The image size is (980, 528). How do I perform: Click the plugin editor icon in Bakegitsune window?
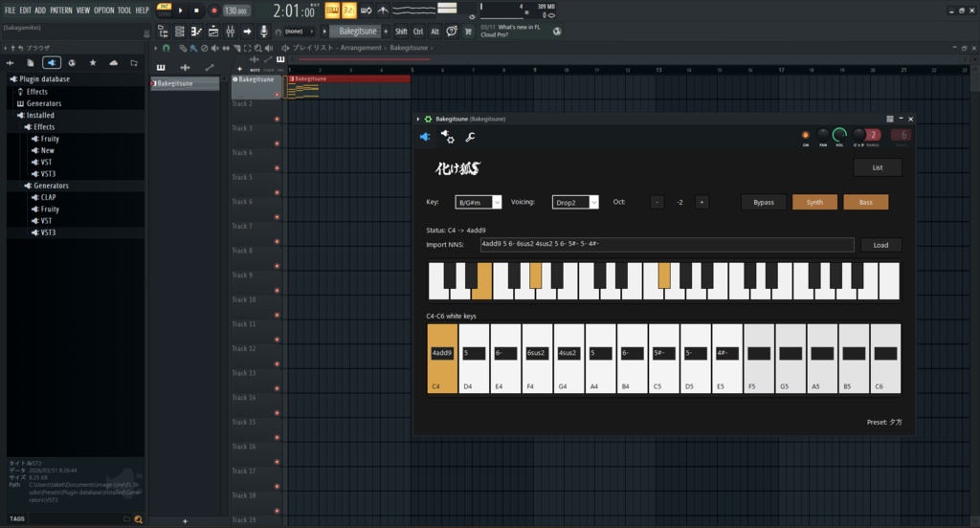click(x=425, y=136)
